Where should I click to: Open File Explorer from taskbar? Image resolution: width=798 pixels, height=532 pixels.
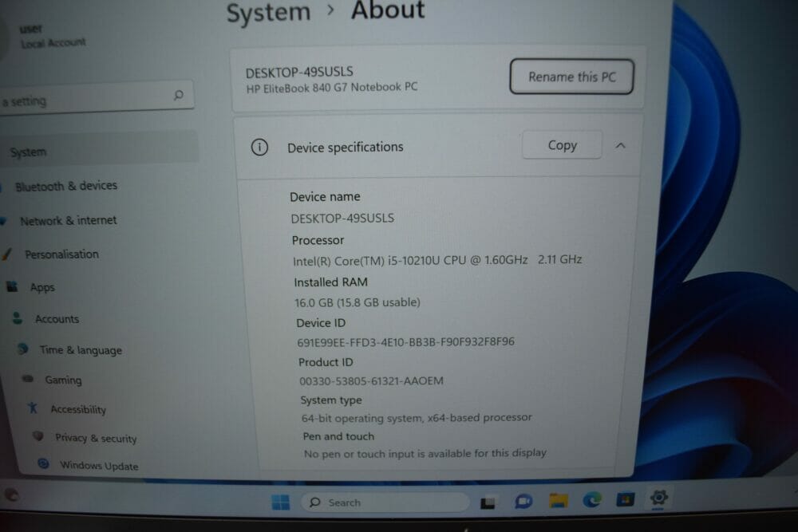coord(559,501)
